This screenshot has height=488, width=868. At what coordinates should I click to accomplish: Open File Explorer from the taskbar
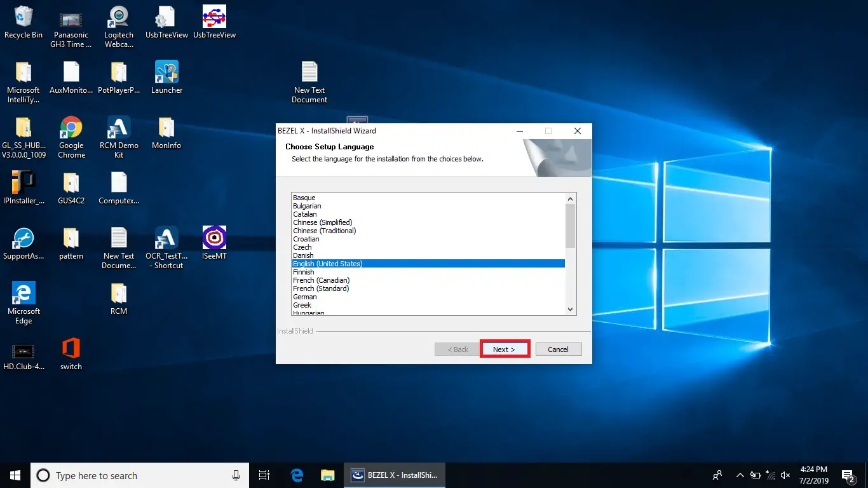(328, 475)
